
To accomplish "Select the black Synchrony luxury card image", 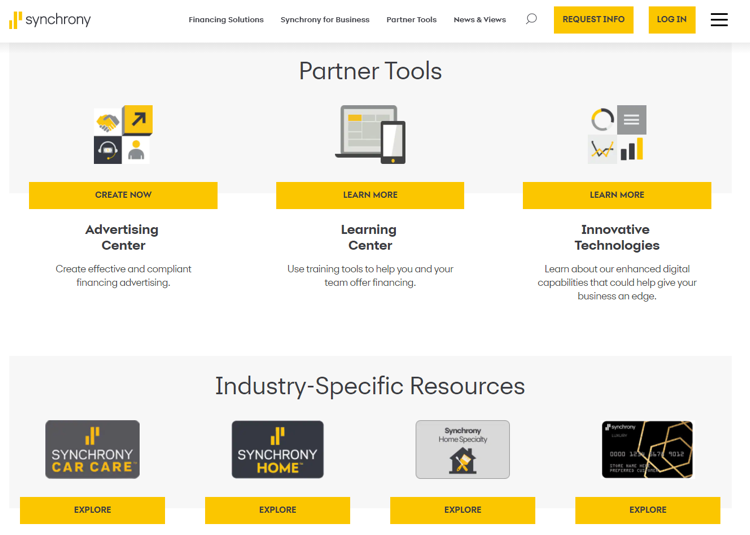I will pos(648,449).
